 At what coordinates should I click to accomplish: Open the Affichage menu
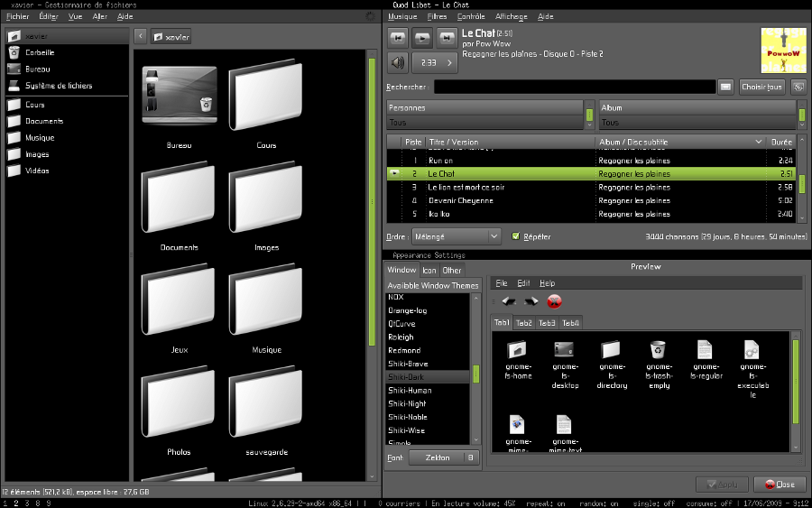point(512,16)
